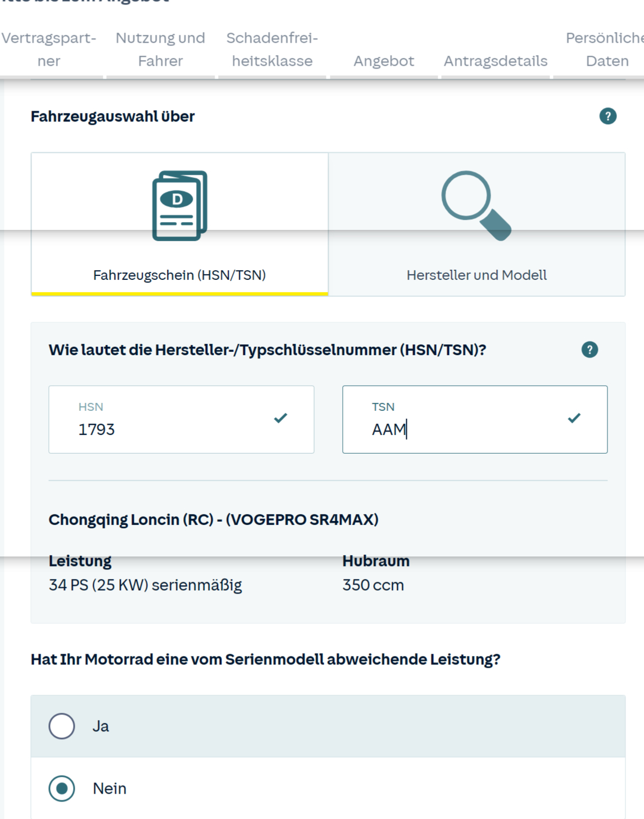Viewport: 644px width, 819px height.
Task: Select Nein for abweichende Leistung
Action: [x=328, y=788]
